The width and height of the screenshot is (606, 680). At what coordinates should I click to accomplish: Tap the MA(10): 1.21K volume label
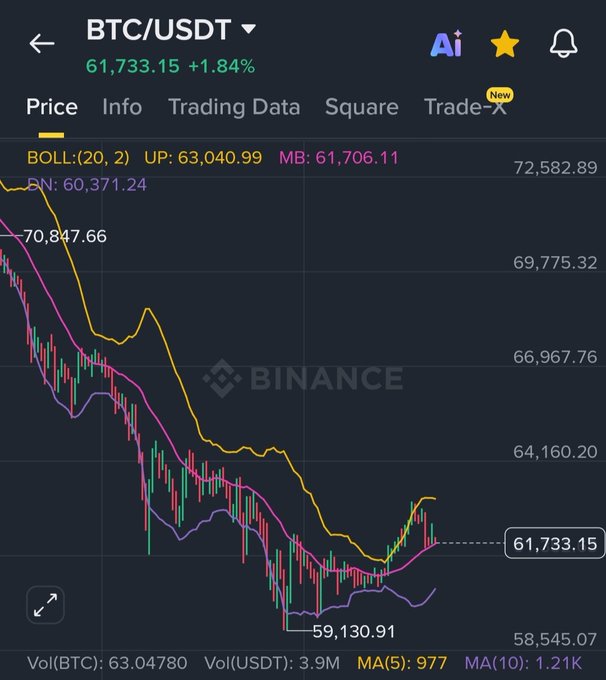[x=523, y=663]
